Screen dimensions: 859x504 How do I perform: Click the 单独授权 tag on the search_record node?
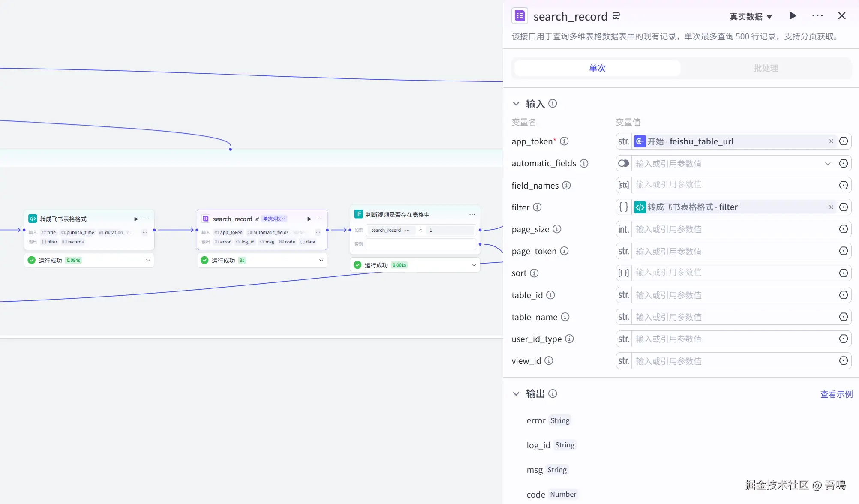pos(274,219)
